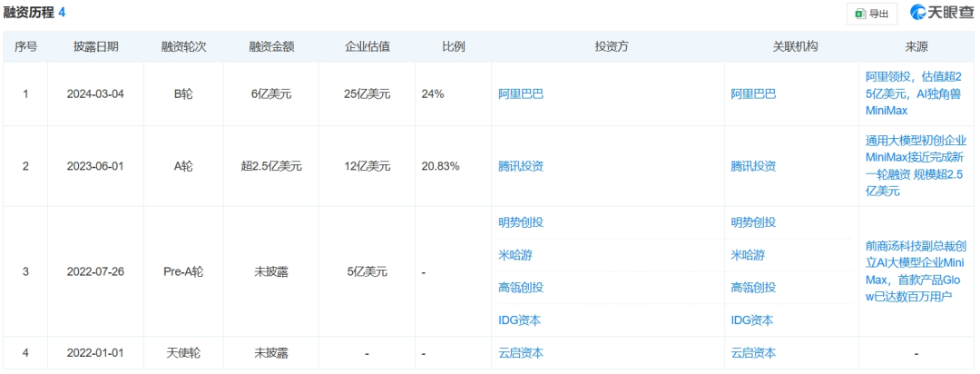Open 阿里巴巴 investor link in row 1
980x374 pixels.
click(x=521, y=93)
